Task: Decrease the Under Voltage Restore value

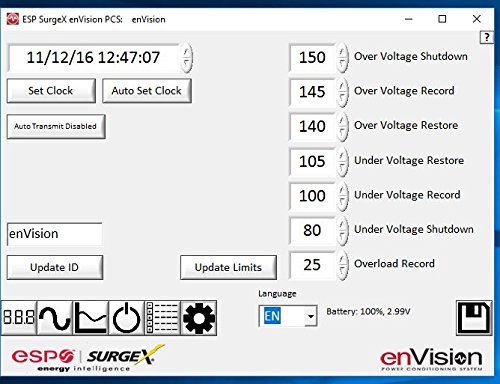Action: coord(342,169)
